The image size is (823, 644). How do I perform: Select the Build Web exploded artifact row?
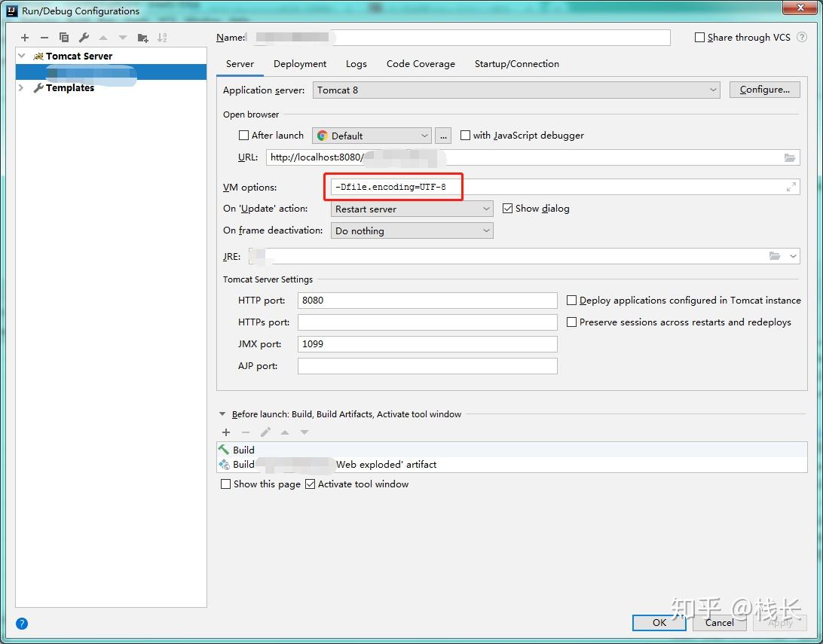coord(512,465)
